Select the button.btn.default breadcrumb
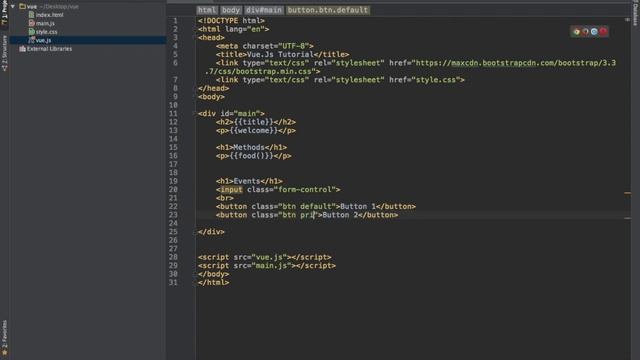640x360 pixels. pos(327,10)
